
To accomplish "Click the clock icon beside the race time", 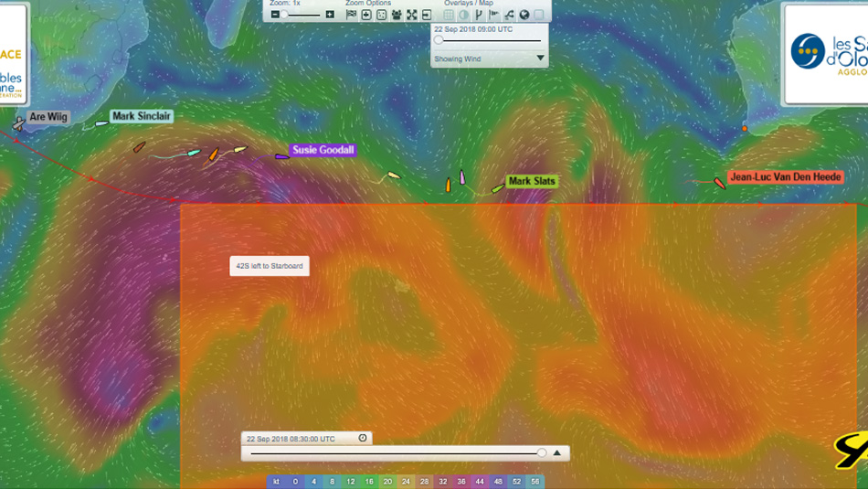I will [x=363, y=439].
